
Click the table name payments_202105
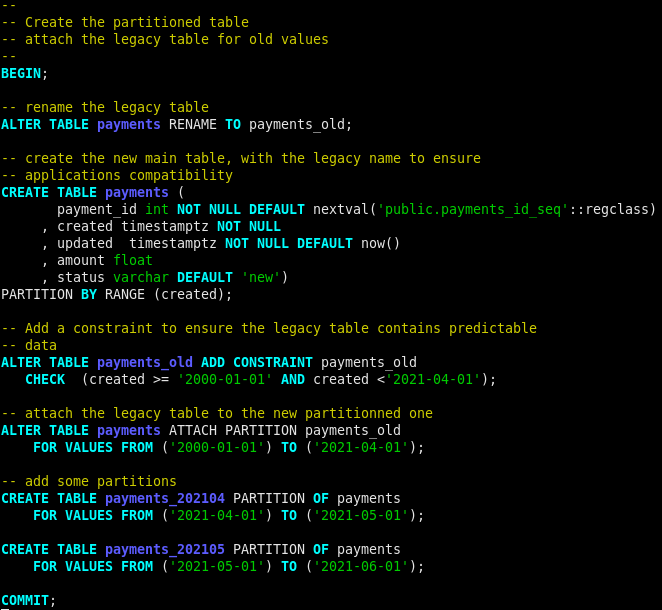click(165, 550)
